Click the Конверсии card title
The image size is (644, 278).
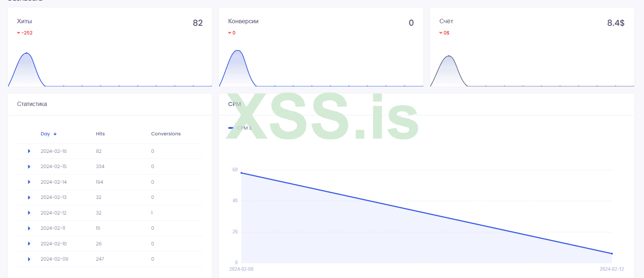point(243,21)
